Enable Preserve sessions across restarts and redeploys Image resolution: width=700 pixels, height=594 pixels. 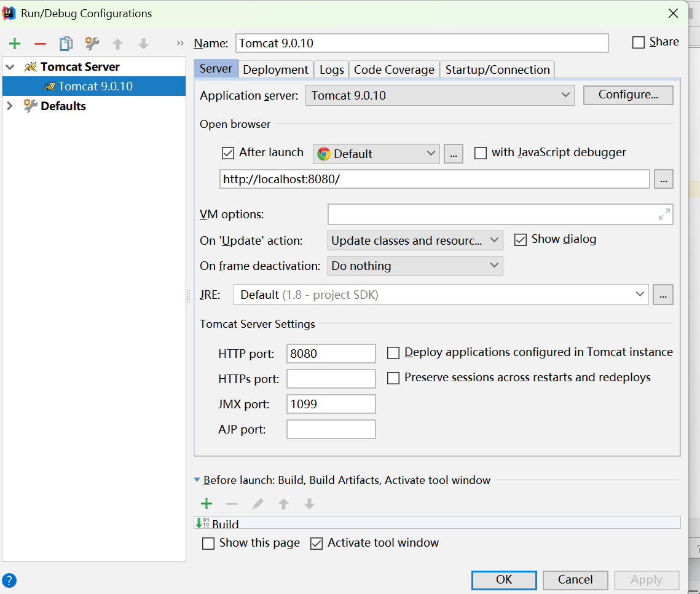pyautogui.click(x=393, y=378)
